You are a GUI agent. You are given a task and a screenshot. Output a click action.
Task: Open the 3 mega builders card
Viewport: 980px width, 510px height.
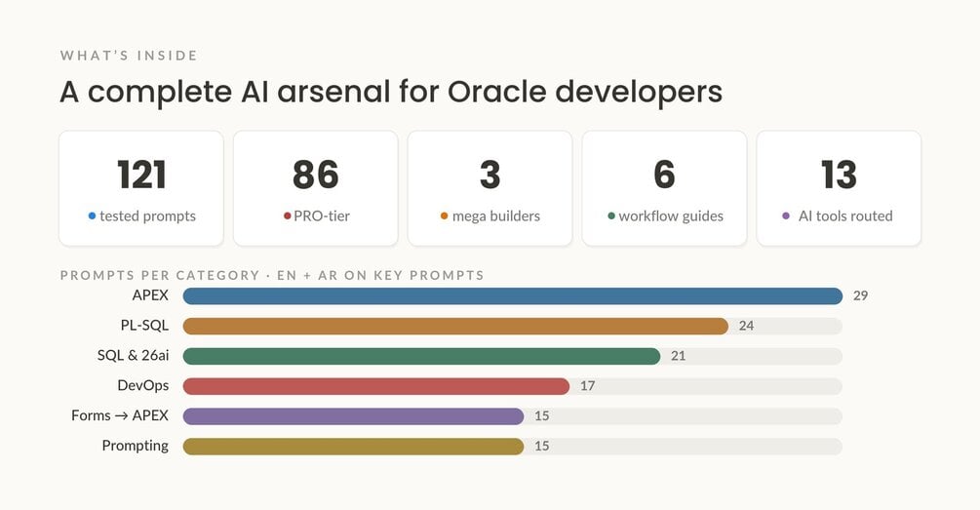pos(490,188)
